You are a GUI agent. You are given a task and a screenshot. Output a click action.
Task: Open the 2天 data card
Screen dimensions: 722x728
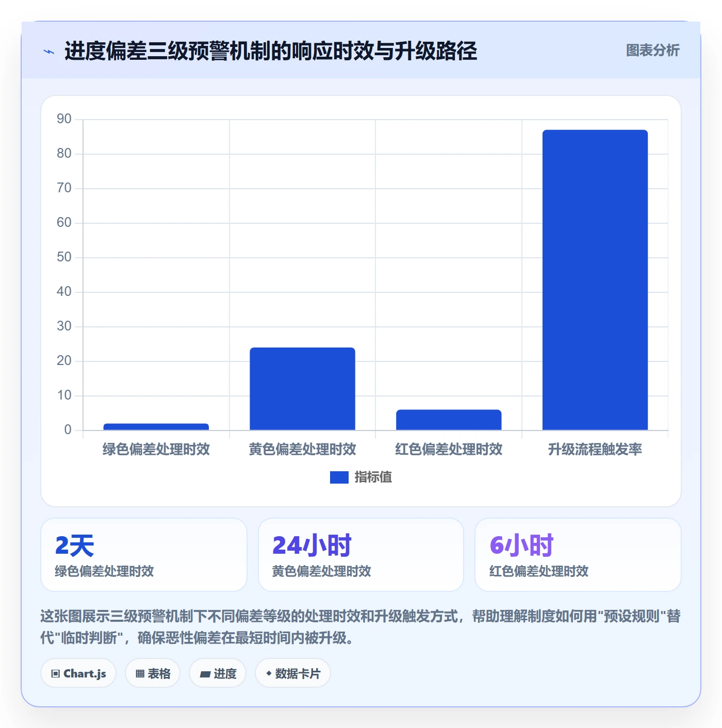[144, 555]
